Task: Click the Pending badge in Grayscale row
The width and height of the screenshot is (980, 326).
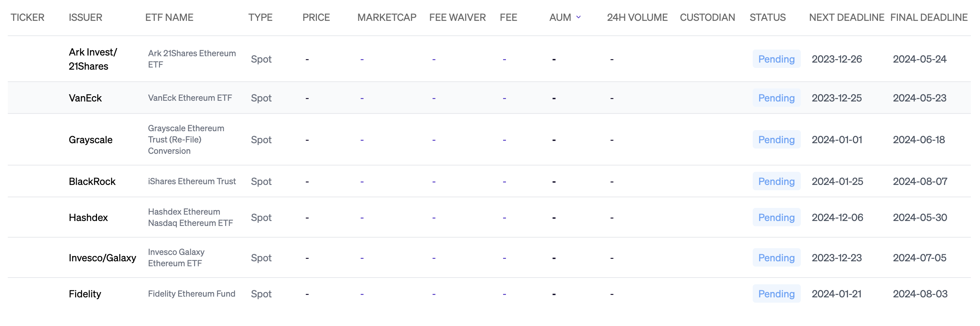Action: pyautogui.click(x=776, y=139)
